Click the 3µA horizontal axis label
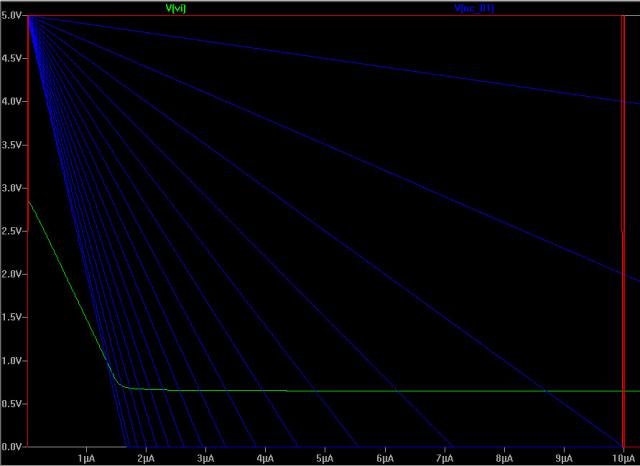The height and width of the screenshot is (466, 640). pyautogui.click(x=205, y=456)
